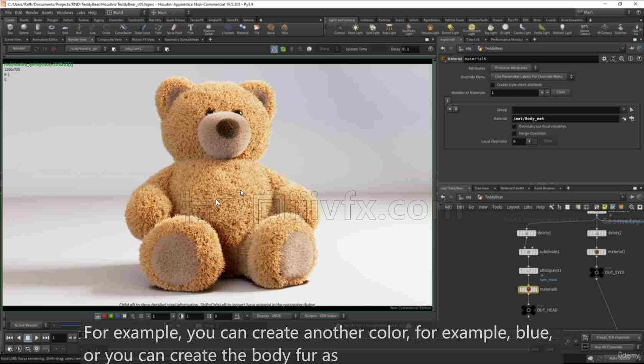Open the Windows menu

pyautogui.click(x=65, y=13)
